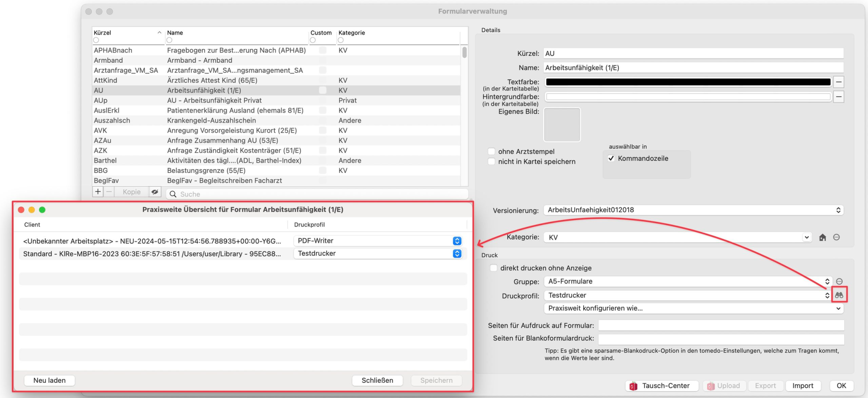The image size is (868, 398).
Task: Toggle Custom checkbox in the APHABnach row
Action: (323, 50)
